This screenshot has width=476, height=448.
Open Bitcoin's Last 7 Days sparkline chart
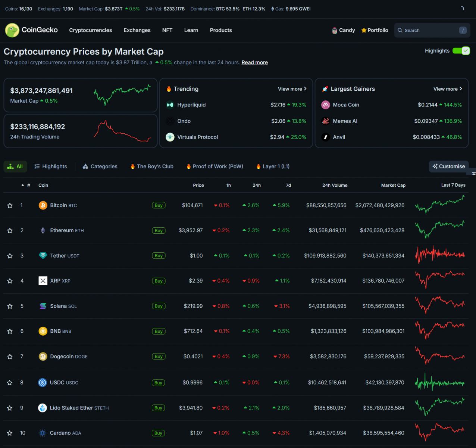pyautogui.click(x=440, y=205)
